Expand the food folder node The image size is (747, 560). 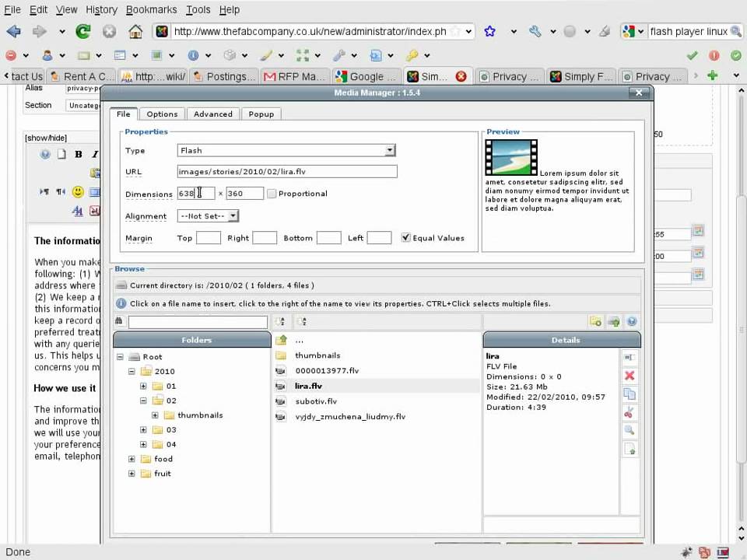coord(132,459)
